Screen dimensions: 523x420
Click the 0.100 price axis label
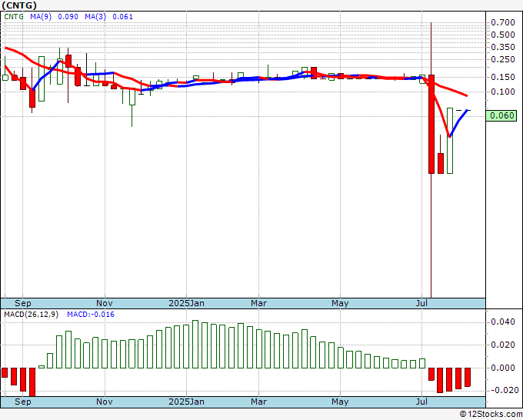click(503, 92)
